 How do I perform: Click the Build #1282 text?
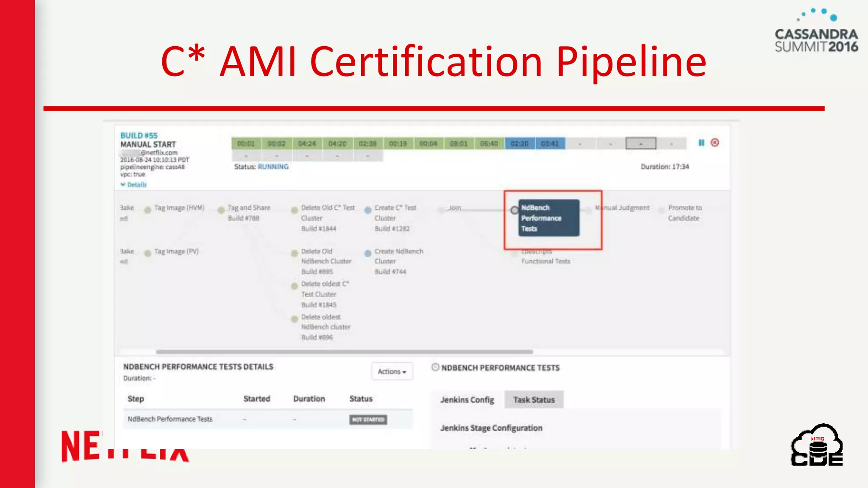392,229
